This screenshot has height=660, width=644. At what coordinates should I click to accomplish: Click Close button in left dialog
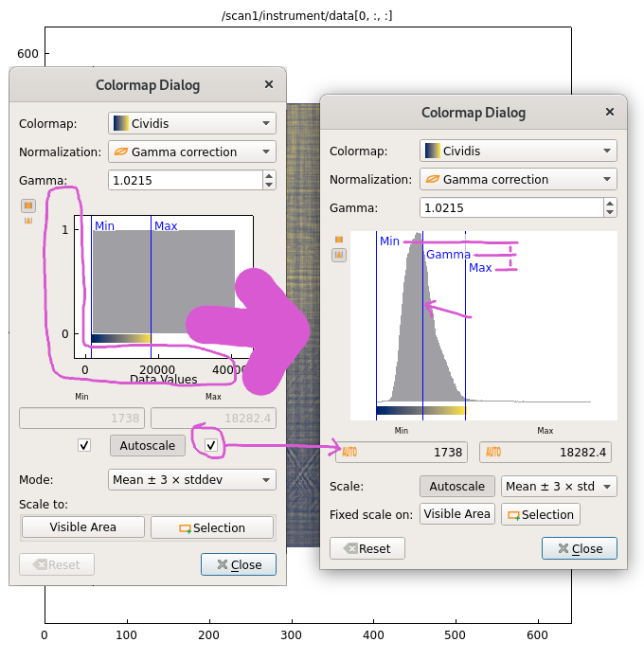[x=239, y=564]
